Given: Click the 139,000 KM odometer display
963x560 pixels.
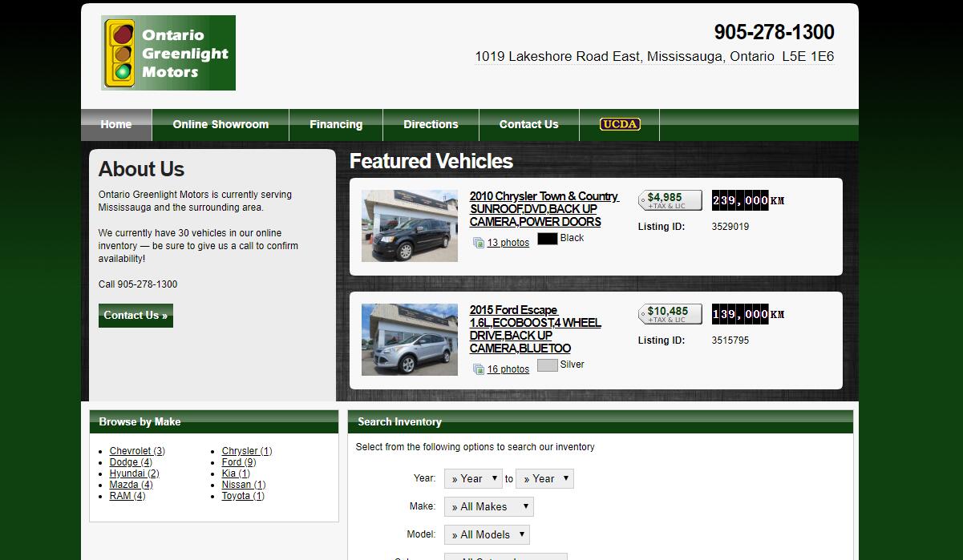Looking at the screenshot, I should pos(748,314).
